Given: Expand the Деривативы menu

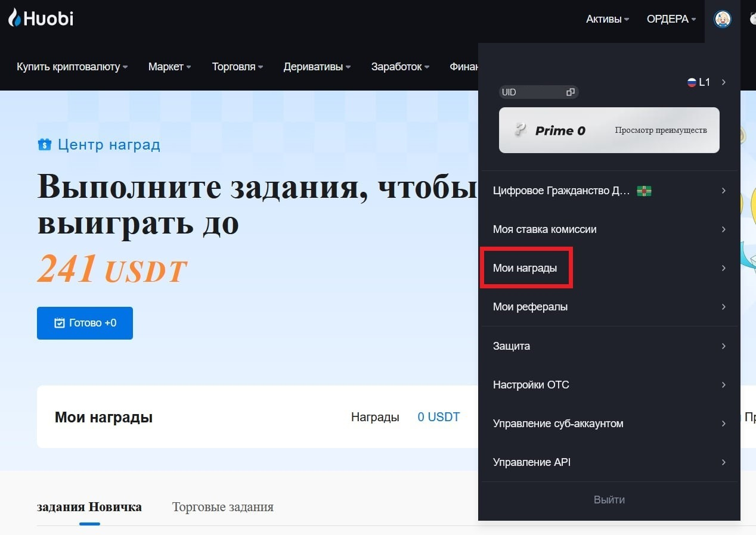Looking at the screenshot, I should click(317, 67).
